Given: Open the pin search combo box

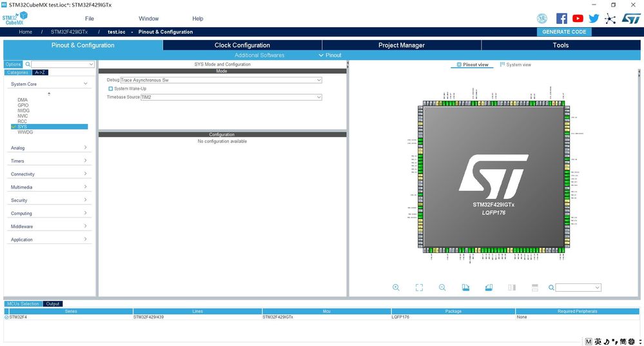Looking at the screenshot, I should (x=578, y=287).
